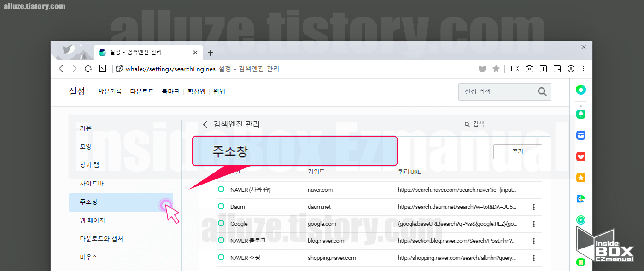Select the NAVER (사용 중) radio button
The width and height of the screenshot is (644, 271).
pyautogui.click(x=221, y=190)
